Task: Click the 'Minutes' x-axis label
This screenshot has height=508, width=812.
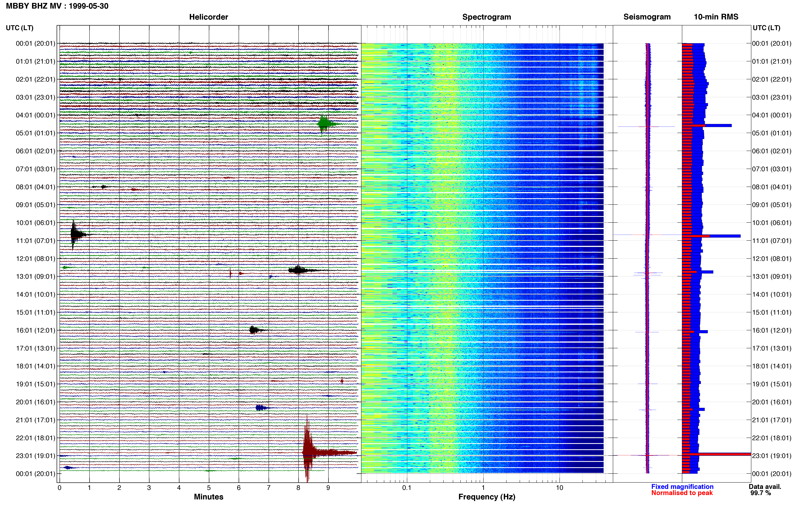Action: tap(209, 497)
